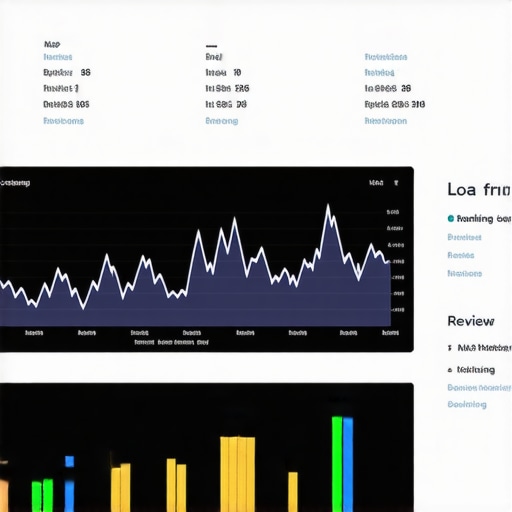The image size is (512, 512).
Task: Click the first bulleted item under Review
Action: tap(479, 348)
